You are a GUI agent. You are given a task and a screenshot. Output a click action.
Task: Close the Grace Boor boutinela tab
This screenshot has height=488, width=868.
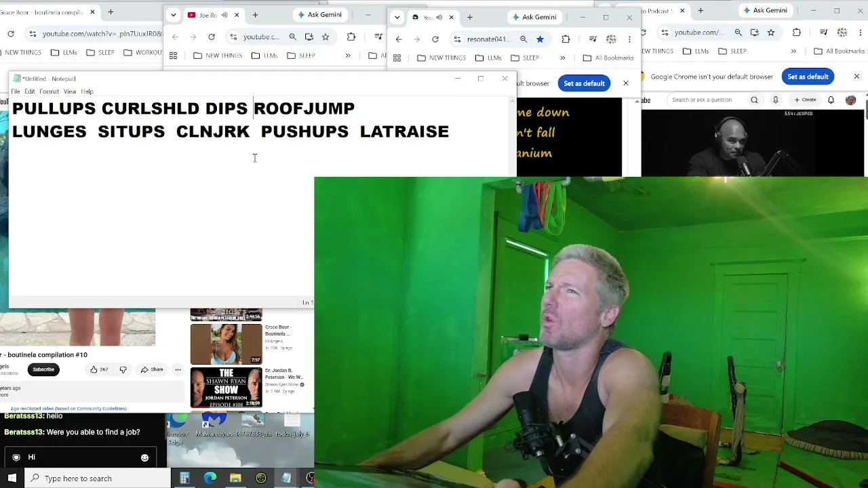click(x=91, y=12)
